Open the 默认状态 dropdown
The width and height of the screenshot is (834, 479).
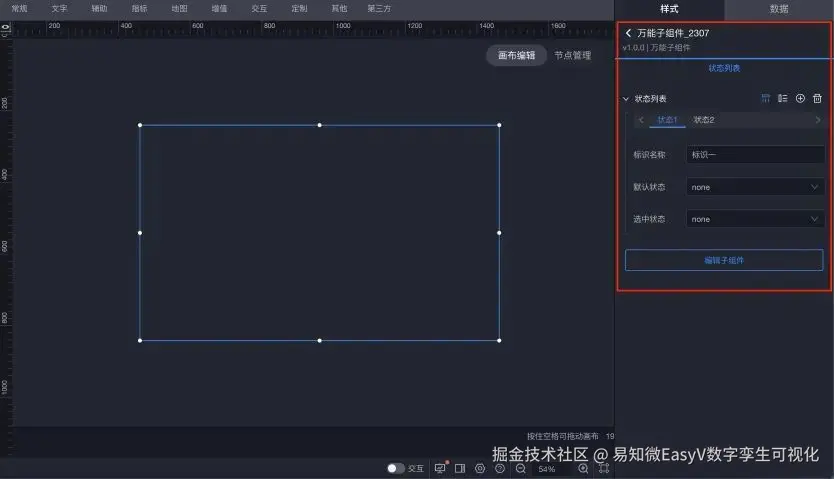(755, 187)
